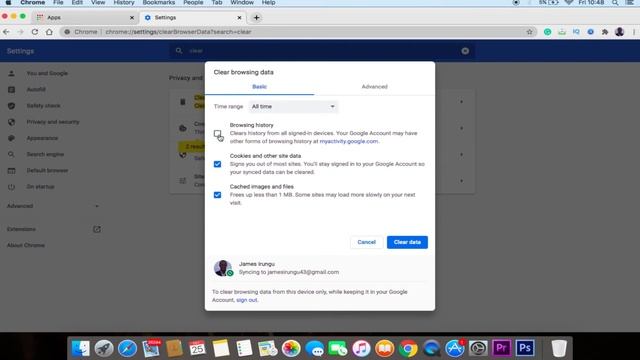This screenshot has height=360, width=640.
Task: Open Search engine settings
Action: pyautogui.click(x=45, y=154)
